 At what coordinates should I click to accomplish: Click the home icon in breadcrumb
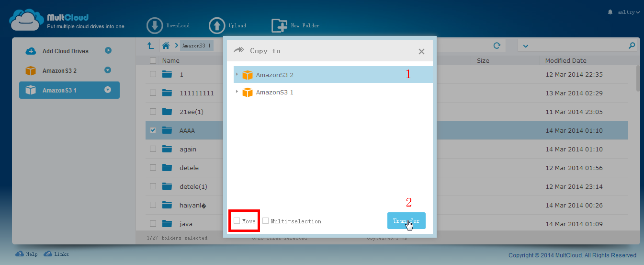(166, 46)
